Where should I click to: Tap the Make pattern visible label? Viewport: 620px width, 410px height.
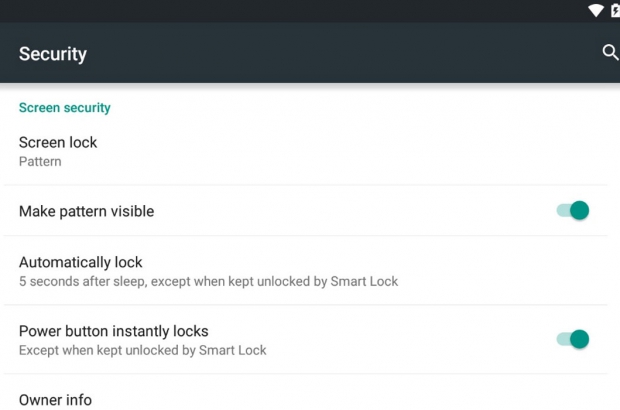point(87,212)
